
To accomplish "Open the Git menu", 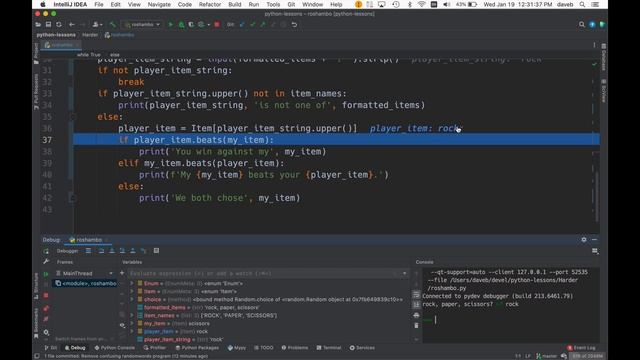I will point(291,4).
